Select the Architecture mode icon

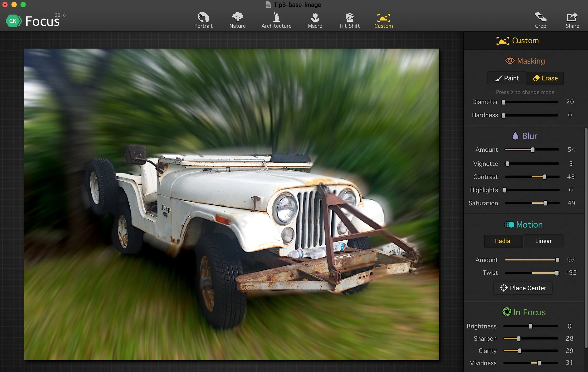(x=276, y=17)
